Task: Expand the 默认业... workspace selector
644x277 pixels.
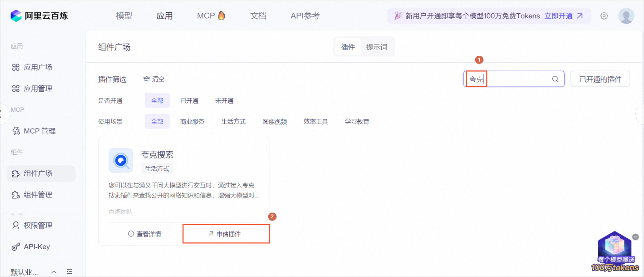Action: [x=34, y=272]
